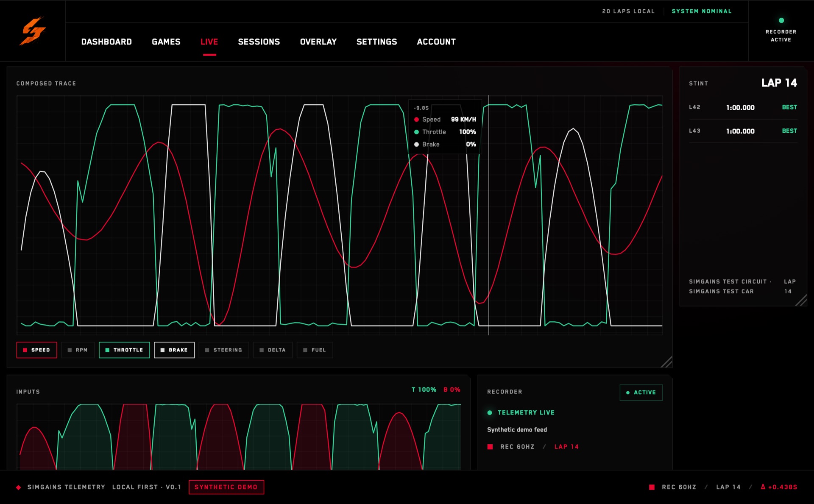Click the BEST tag on lap L42
Screen dimensions: 814x504
pos(789,107)
